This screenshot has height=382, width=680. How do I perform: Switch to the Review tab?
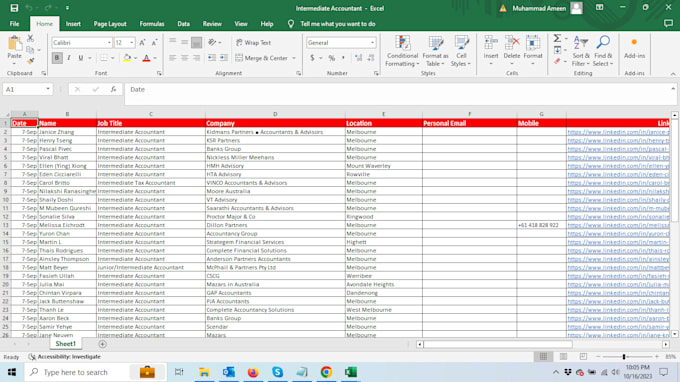click(212, 24)
